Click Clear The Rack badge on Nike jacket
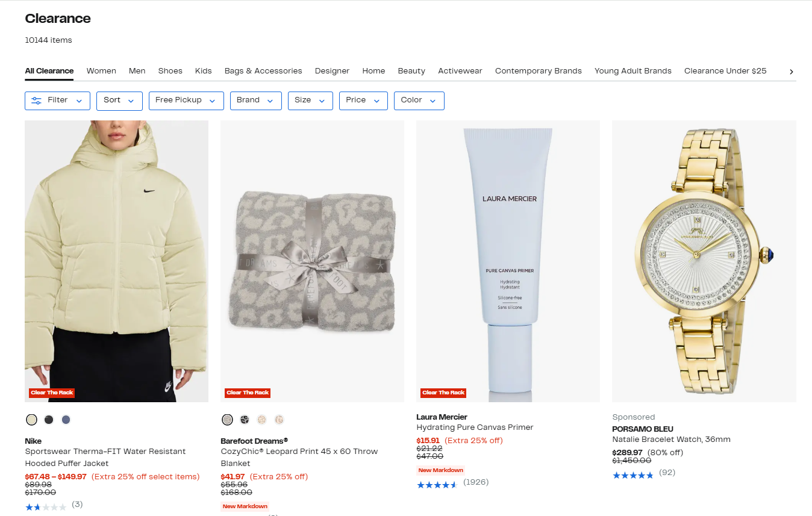This screenshot has width=812, height=516. pos(52,393)
